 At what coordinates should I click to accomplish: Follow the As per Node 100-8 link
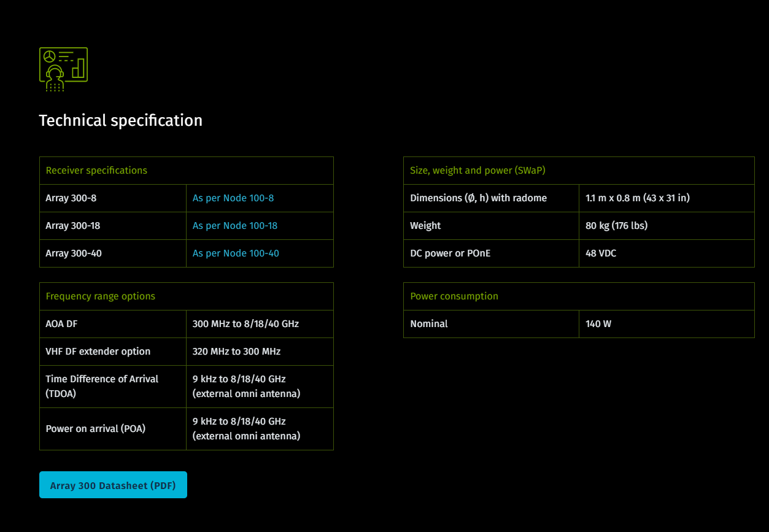(x=233, y=198)
